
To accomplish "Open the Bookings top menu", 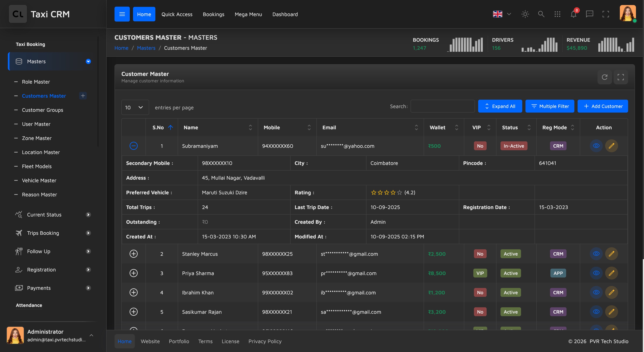I will click(214, 14).
